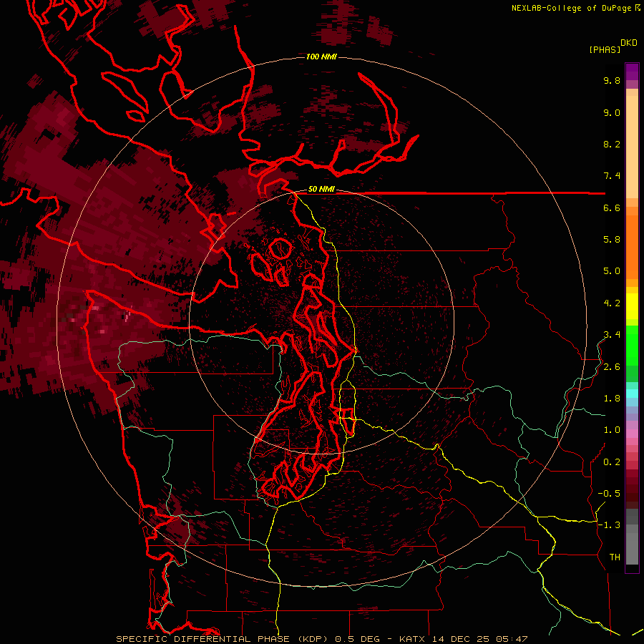Click the 1.0 legend value
This screenshot has height=644, width=644.
coord(612,430)
